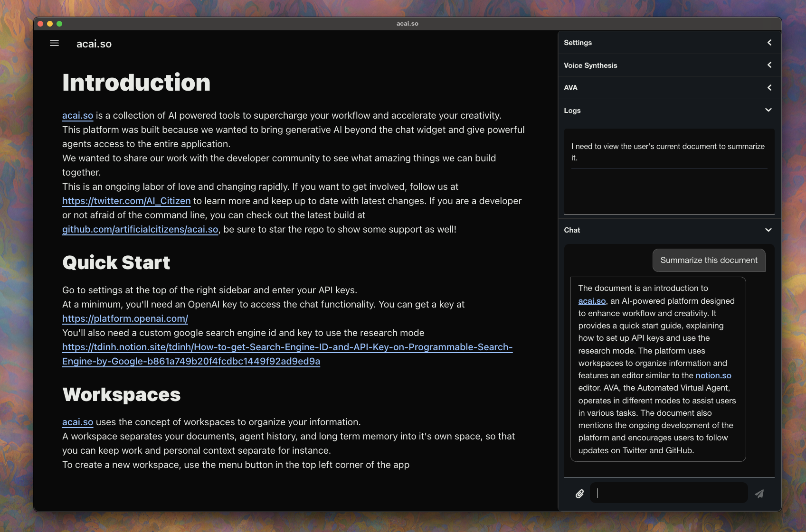The height and width of the screenshot is (532, 806).
Task: Click the acai.so link in Introduction paragraph
Action: [78, 115]
